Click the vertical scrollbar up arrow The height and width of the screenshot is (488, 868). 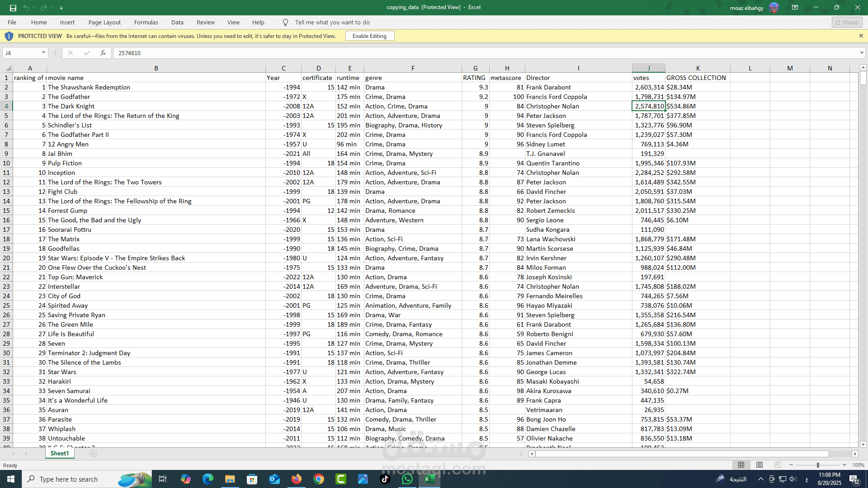tap(863, 68)
